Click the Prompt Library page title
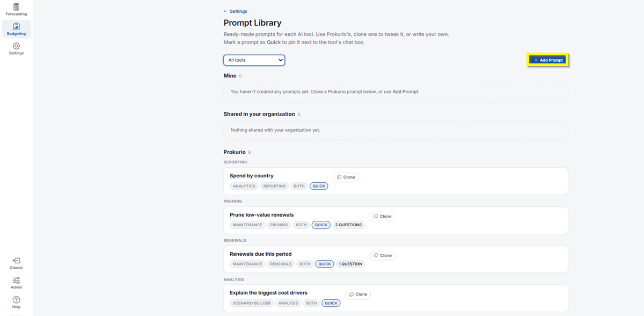 click(252, 23)
